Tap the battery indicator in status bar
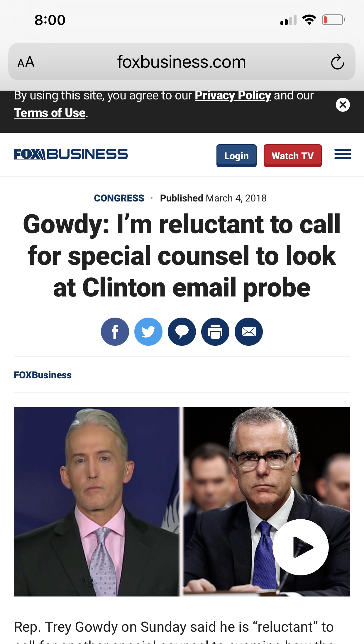 point(333,20)
